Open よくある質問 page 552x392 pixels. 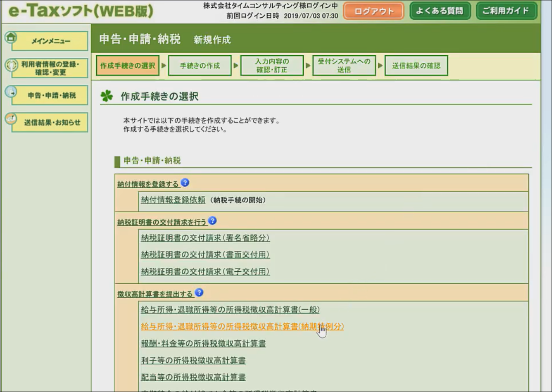[439, 11]
